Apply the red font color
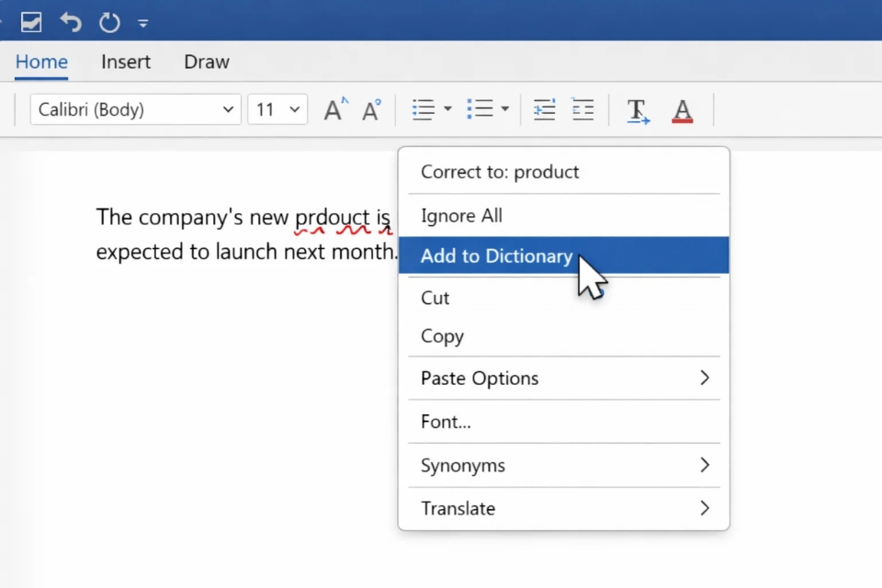The width and height of the screenshot is (882, 588). [x=682, y=111]
